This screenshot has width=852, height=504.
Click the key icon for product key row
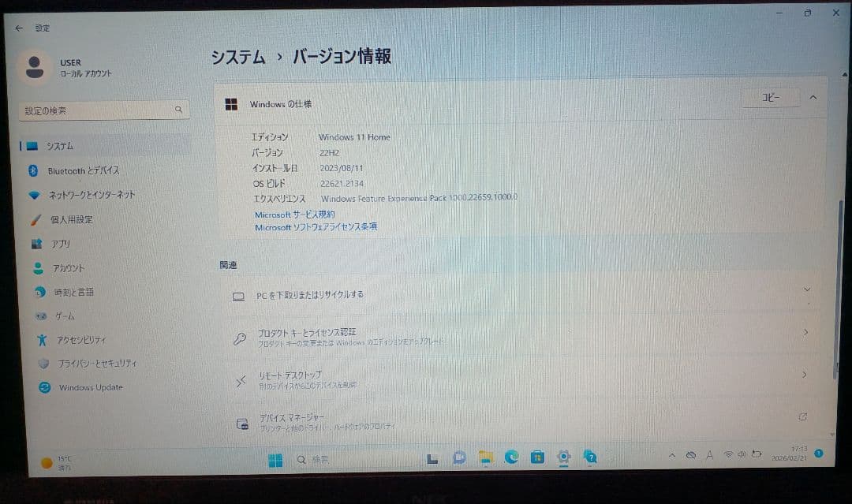pyautogui.click(x=240, y=339)
